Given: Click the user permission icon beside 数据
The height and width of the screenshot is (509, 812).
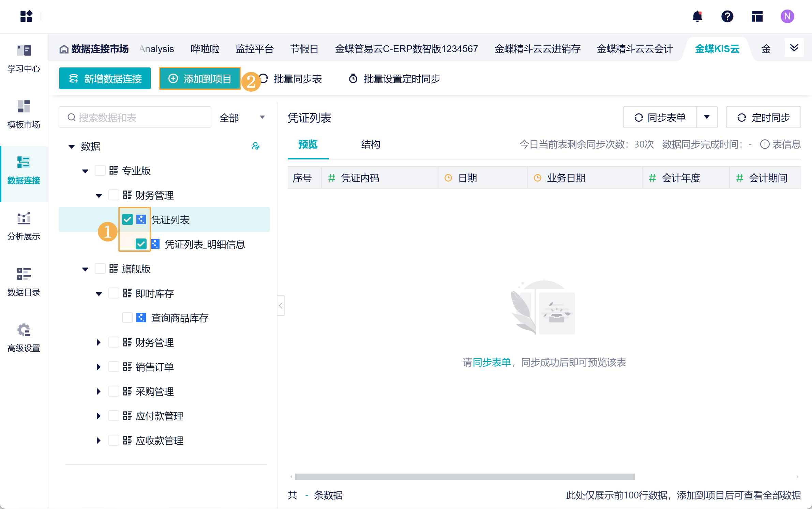Looking at the screenshot, I should click(x=255, y=146).
